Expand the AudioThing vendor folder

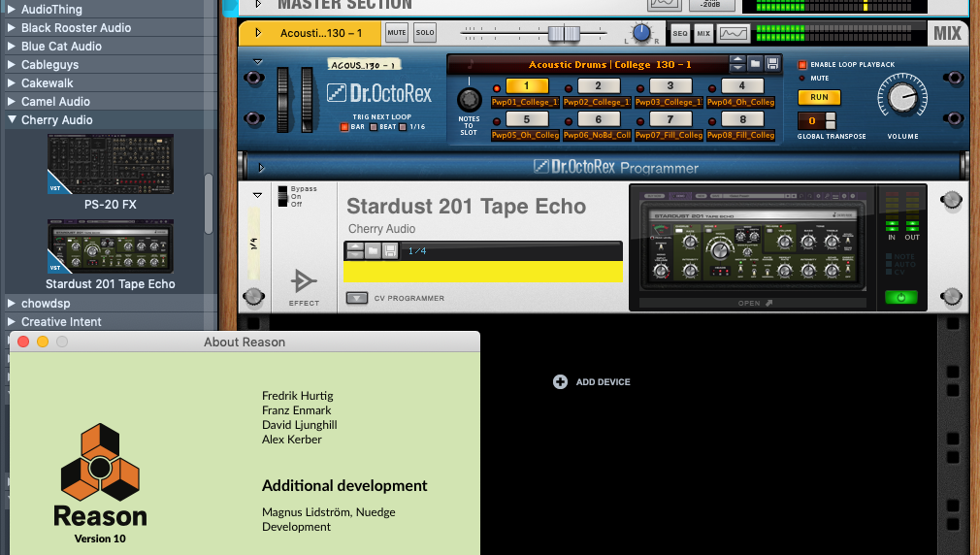pyautogui.click(x=12, y=10)
